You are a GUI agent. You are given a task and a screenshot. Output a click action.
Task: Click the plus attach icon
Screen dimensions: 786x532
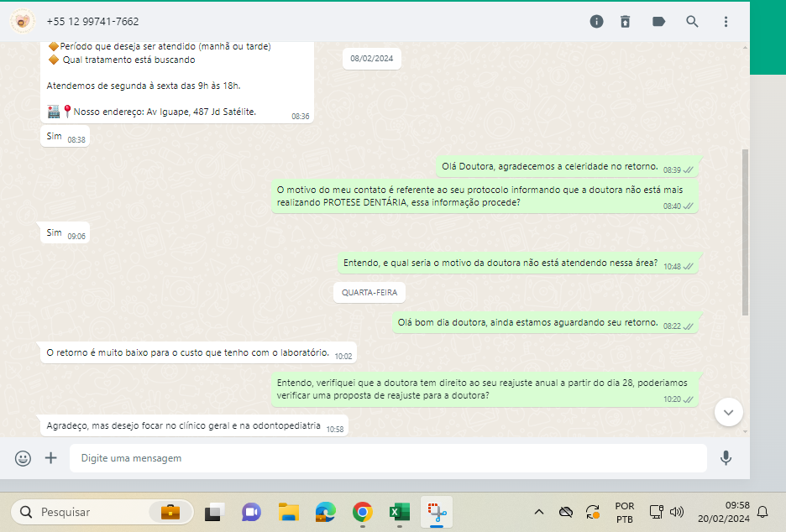[x=50, y=458]
